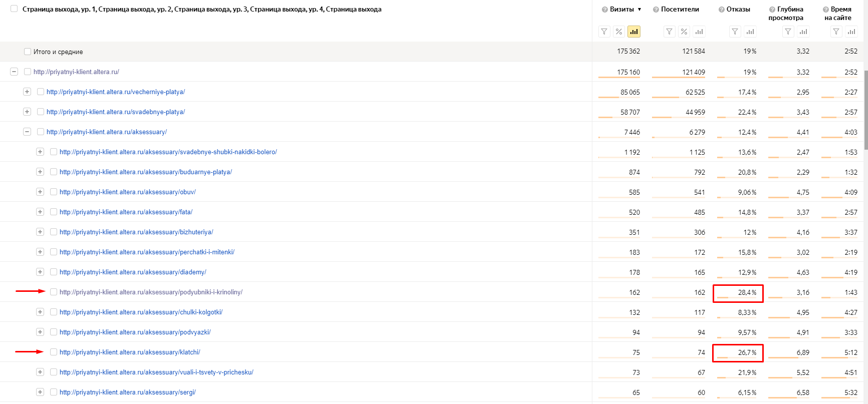Expand the svadebnye-platya row
868x404 pixels.
tap(27, 112)
